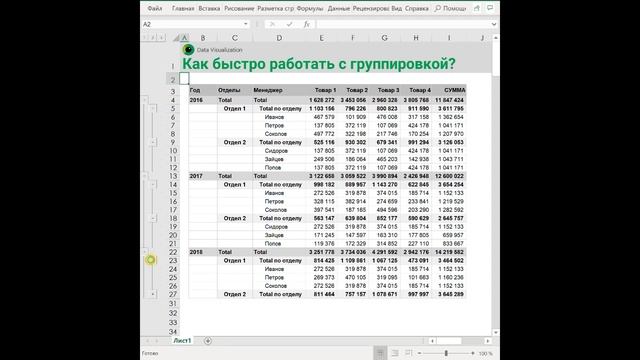Click the Name Box showing A2
640x360 pixels.
coord(192,24)
